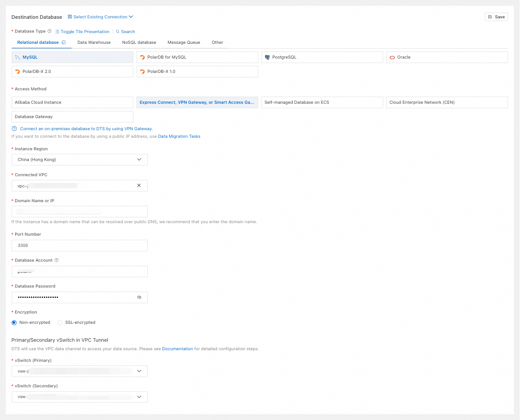Click Port Number field 3306
The image size is (521, 420).
click(x=80, y=246)
